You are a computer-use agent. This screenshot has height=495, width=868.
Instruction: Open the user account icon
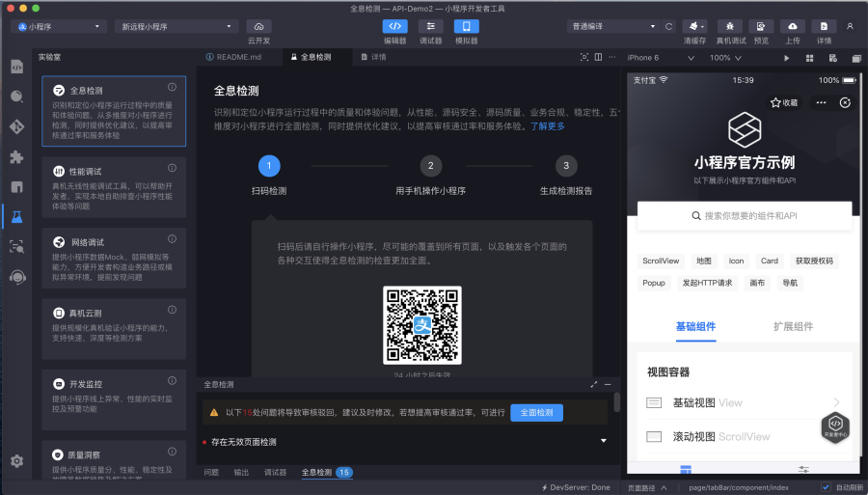tap(850, 27)
